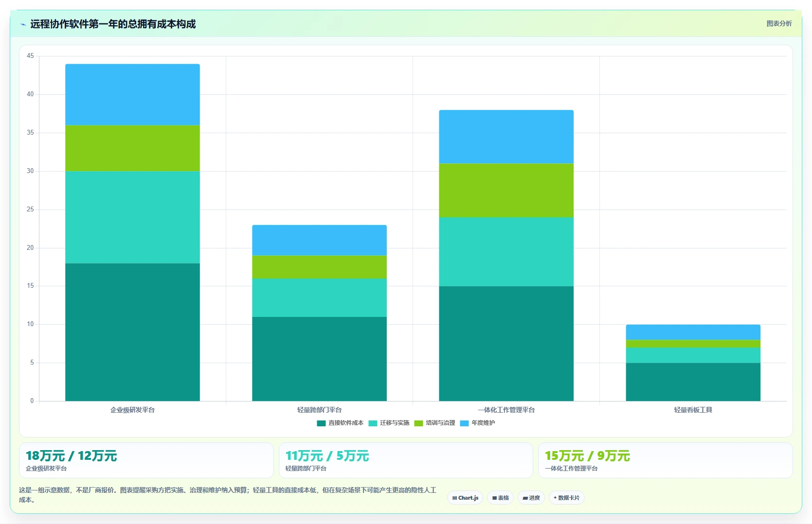
Task: Click the y-axis tick label 45
Action: tap(30, 56)
